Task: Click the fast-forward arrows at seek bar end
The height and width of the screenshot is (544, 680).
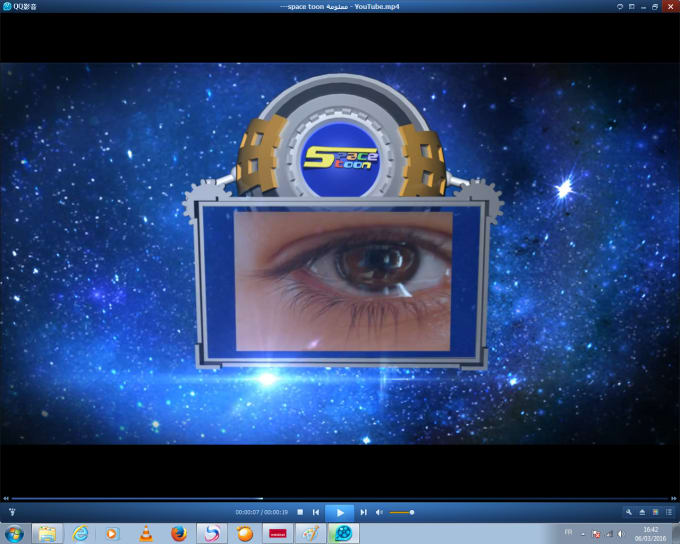Action: tap(674, 498)
